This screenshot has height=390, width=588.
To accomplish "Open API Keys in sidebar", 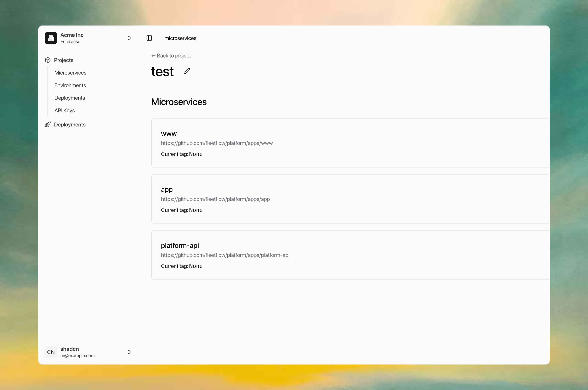I will pos(65,110).
